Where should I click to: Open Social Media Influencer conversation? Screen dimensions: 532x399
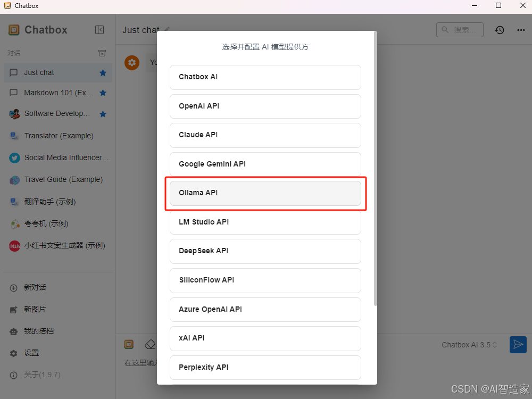click(58, 158)
